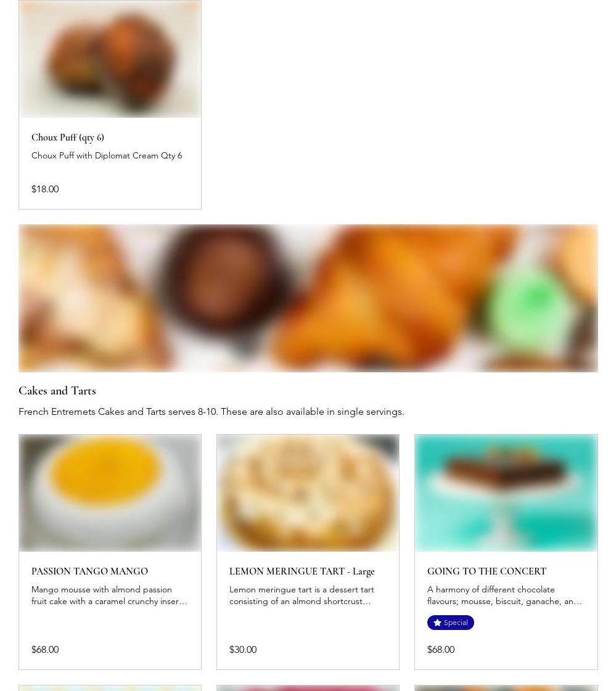616x691 pixels.
Task: Open Choux Puff (qty 6) title
Action: tap(67, 137)
